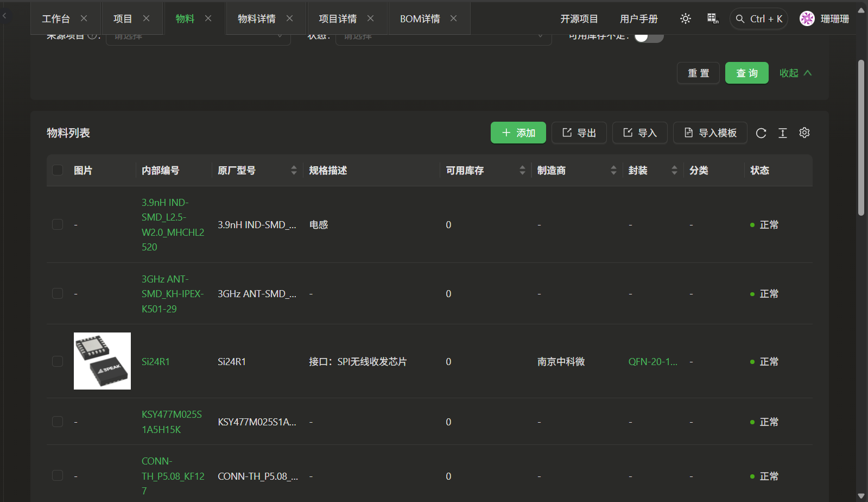
Task: Open the Si24R1 chip thumbnail image
Action: point(102,361)
